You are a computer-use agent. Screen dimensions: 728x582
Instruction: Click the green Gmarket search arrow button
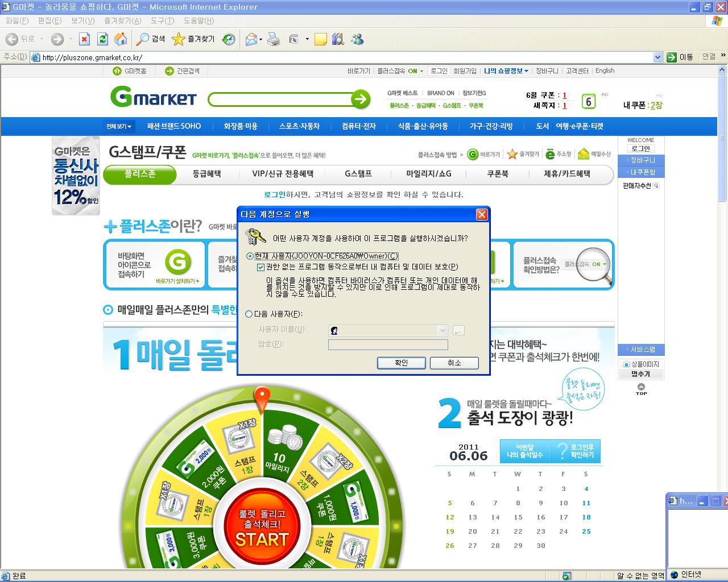coord(360,99)
